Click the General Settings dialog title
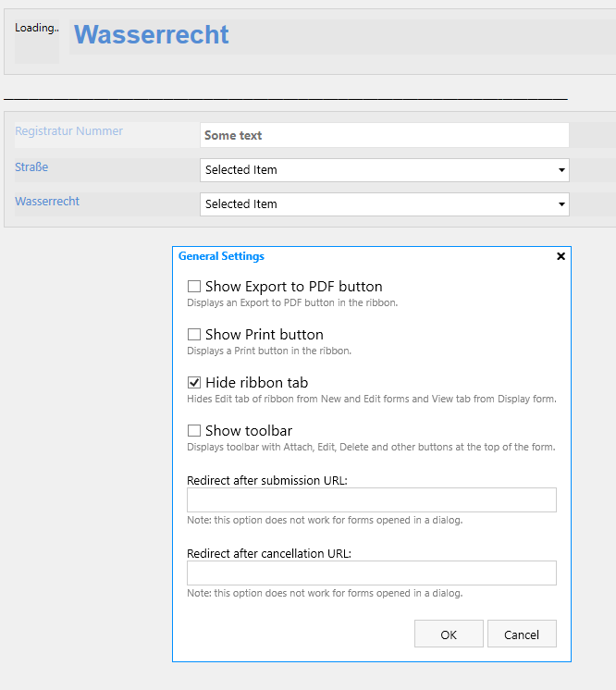The image size is (616, 690). pos(221,256)
